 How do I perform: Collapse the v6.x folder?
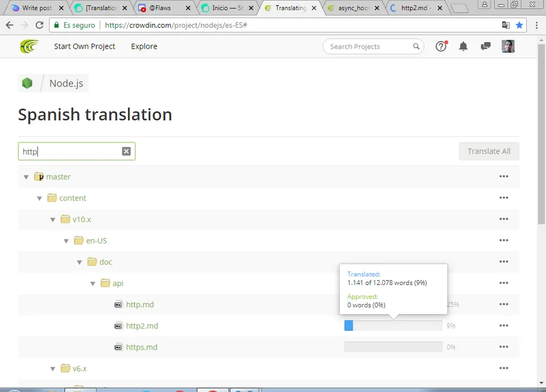click(52, 369)
